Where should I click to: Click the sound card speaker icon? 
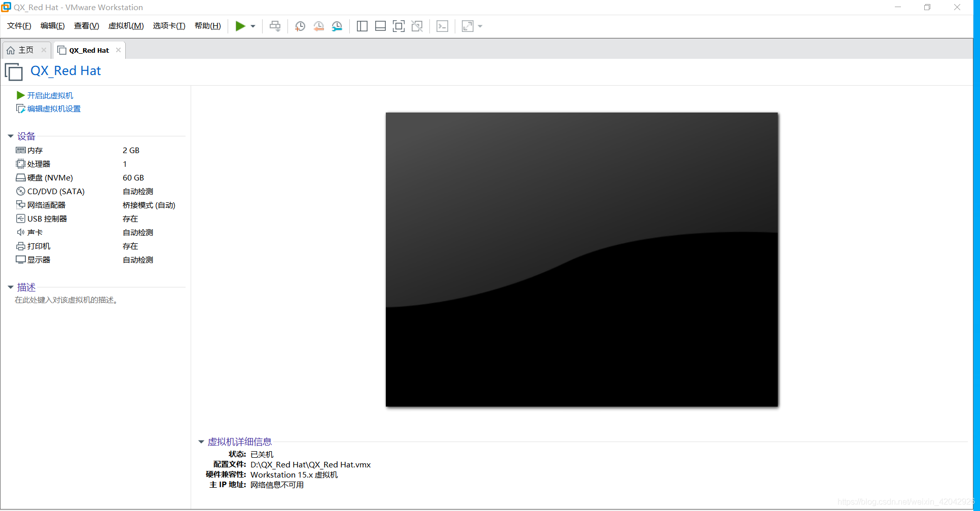click(x=20, y=232)
